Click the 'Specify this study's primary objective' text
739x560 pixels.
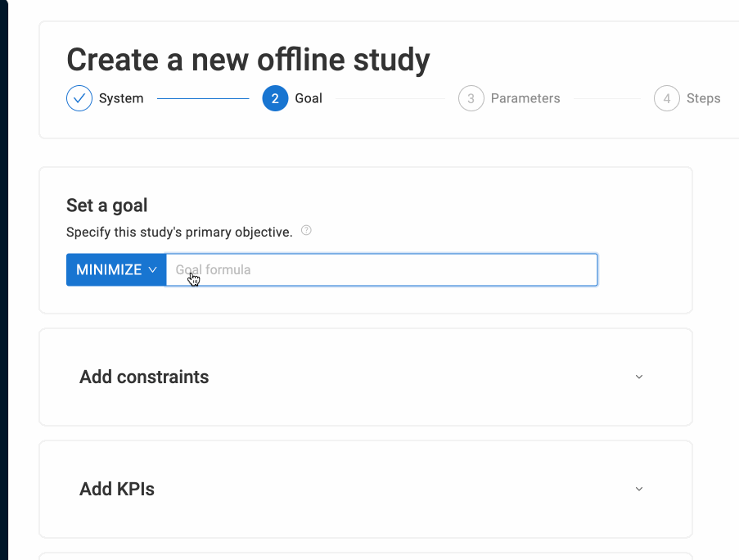point(179,232)
